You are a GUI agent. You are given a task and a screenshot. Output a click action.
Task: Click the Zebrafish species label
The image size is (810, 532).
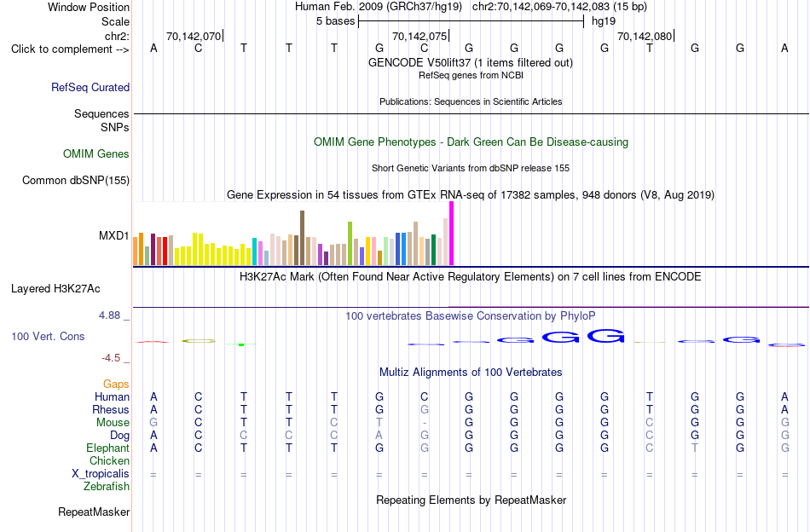107,487
